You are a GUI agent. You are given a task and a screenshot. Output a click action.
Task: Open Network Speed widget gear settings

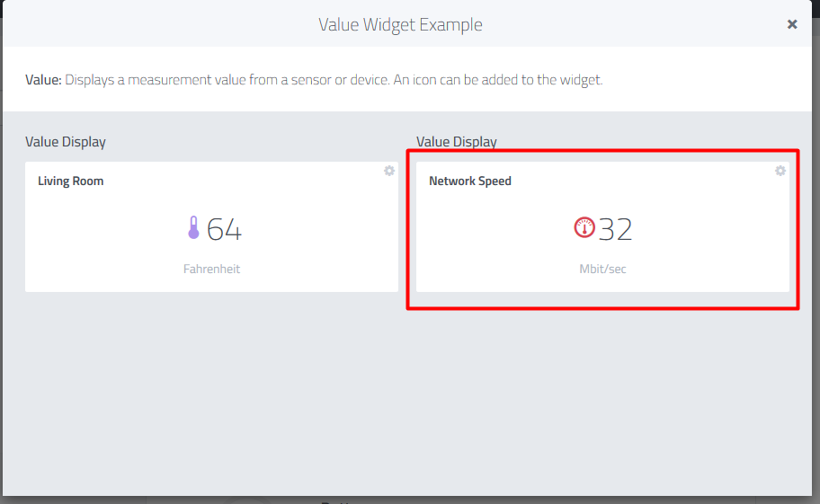(x=780, y=171)
